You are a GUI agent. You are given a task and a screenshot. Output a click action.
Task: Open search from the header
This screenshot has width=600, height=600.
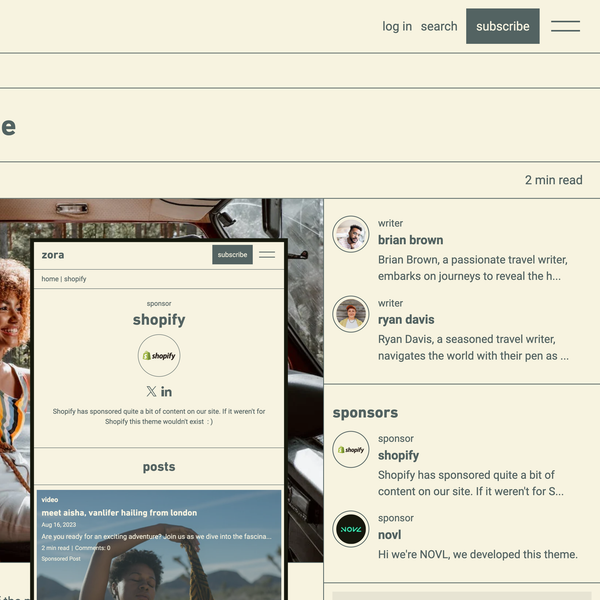(x=439, y=26)
